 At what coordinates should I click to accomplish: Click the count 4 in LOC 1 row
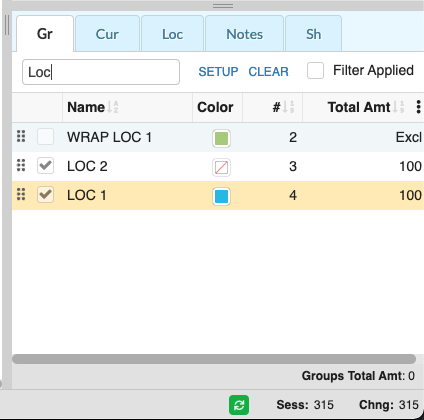(x=293, y=195)
